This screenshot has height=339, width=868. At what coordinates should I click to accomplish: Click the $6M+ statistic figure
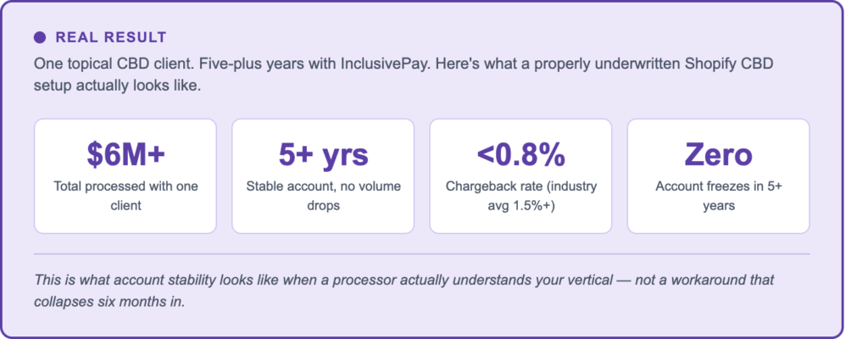click(x=125, y=153)
